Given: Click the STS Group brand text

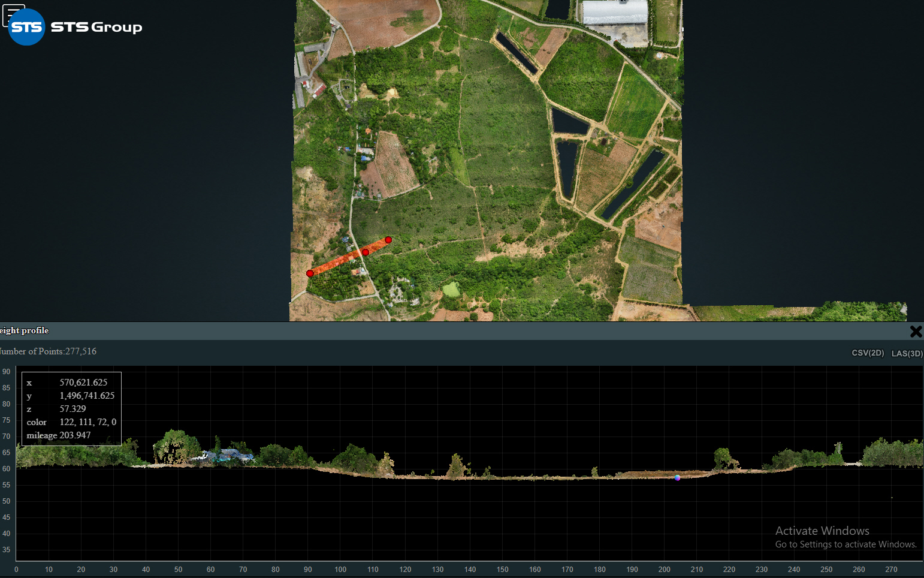Looking at the screenshot, I should coord(96,28).
